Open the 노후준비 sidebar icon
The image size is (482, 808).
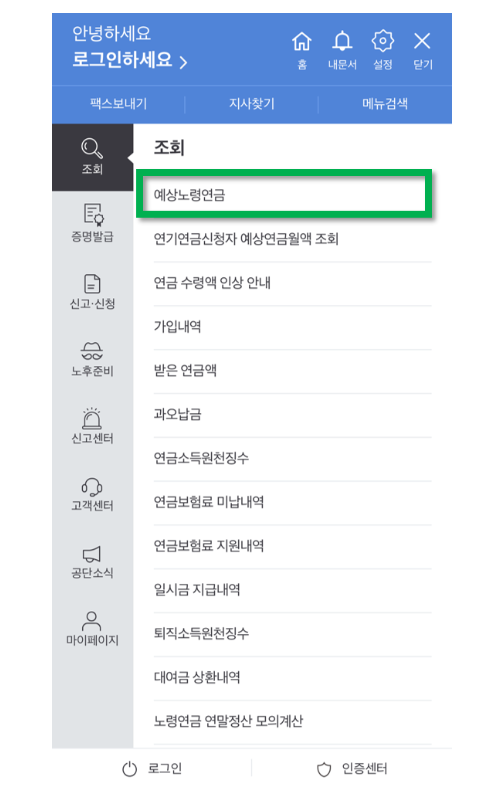pos(92,350)
